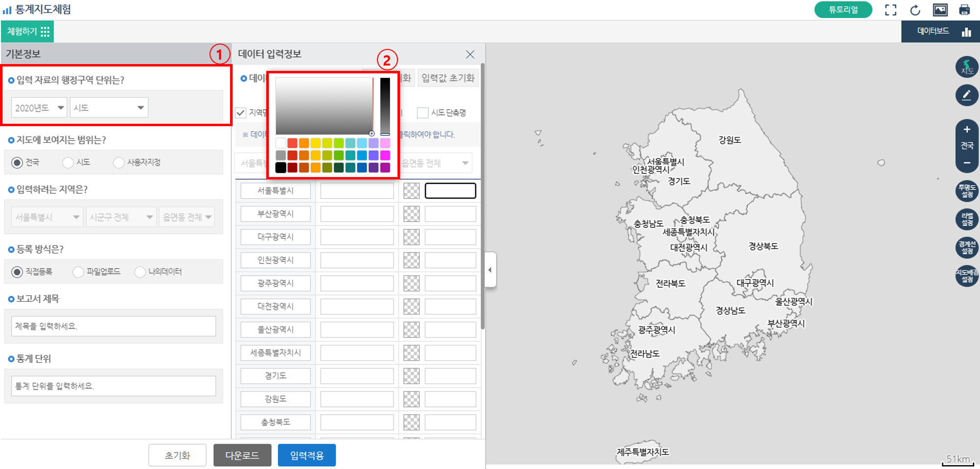Enter fullscreen mode using top bar icon
980x469 pixels.
pyautogui.click(x=890, y=10)
